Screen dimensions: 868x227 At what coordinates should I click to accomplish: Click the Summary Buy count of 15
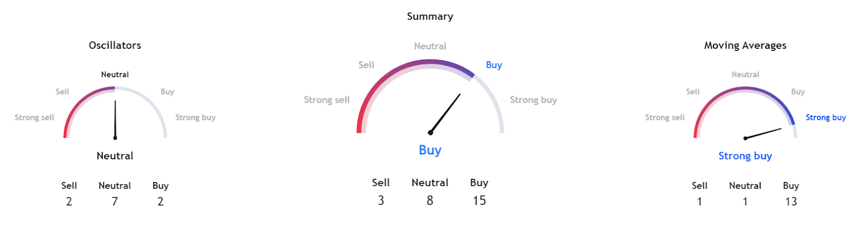coord(479,200)
